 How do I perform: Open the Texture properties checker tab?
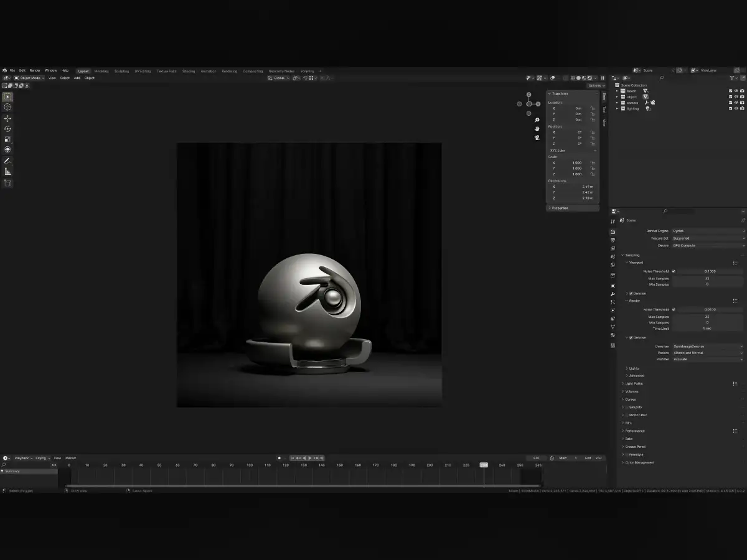coord(613,345)
